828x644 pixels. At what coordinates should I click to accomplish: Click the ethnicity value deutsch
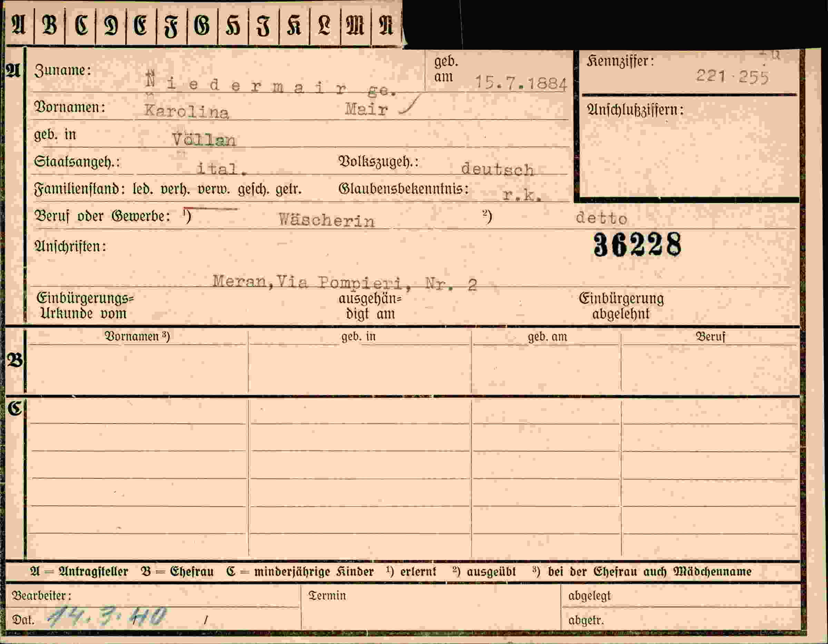(497, 169)
